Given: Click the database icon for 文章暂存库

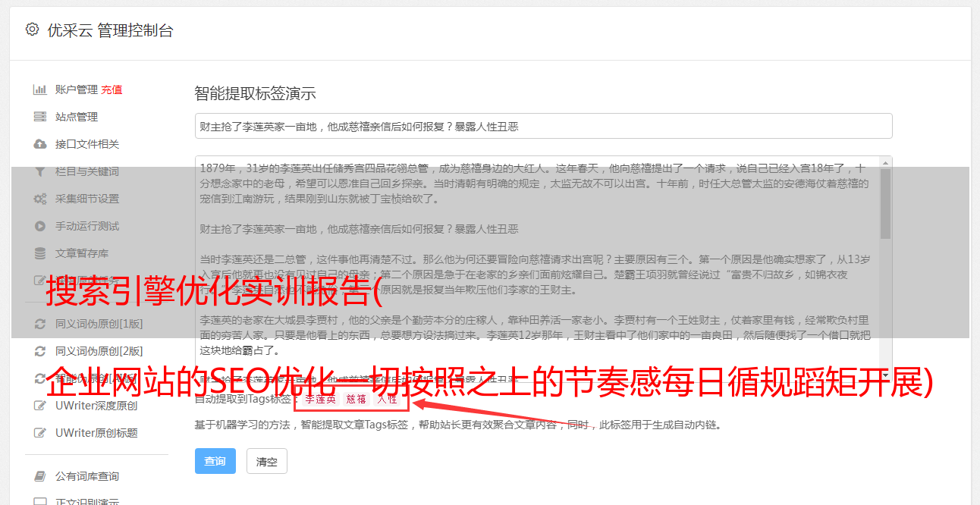Looking at the screenshot, I should point(40,253).
